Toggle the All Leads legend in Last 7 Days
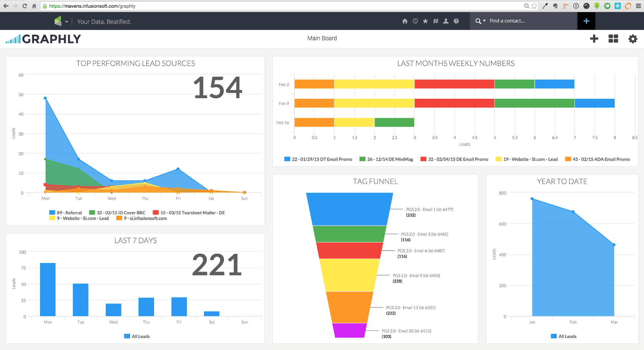This screenshot has height=350, width=644. (x=137, y=336)
